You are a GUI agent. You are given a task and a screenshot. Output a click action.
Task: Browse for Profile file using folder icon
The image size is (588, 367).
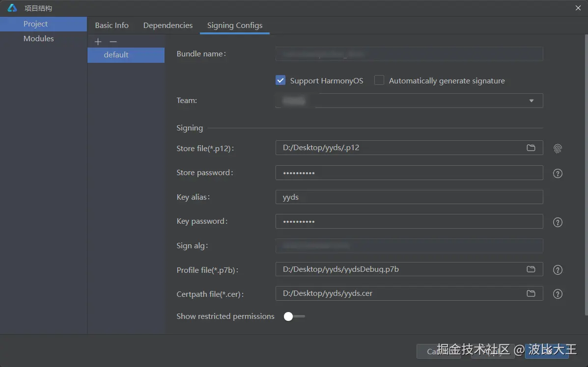[x=531, y=269]
